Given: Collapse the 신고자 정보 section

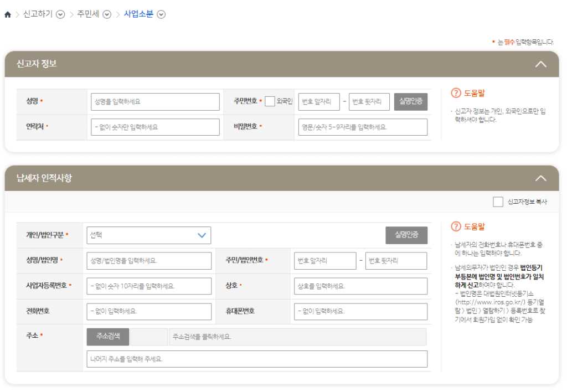Looking at the screenshot, I should 540,64.
